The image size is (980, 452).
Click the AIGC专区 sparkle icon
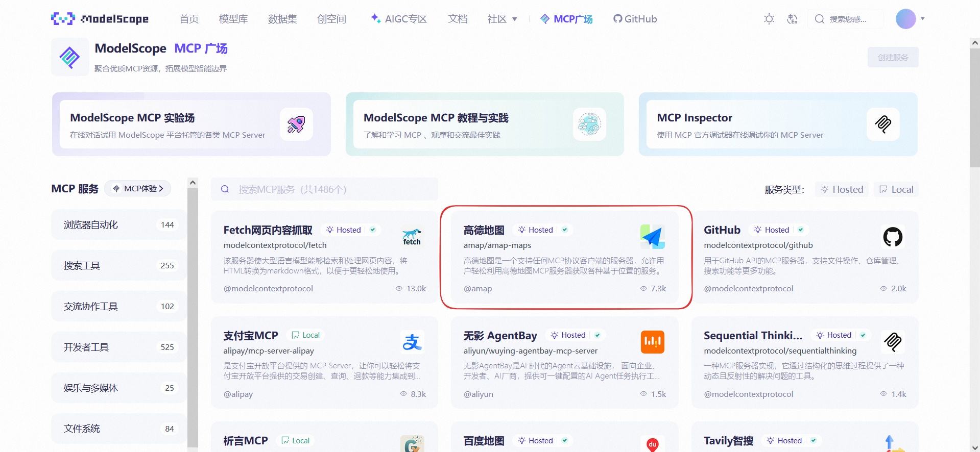tap(376, 18)
